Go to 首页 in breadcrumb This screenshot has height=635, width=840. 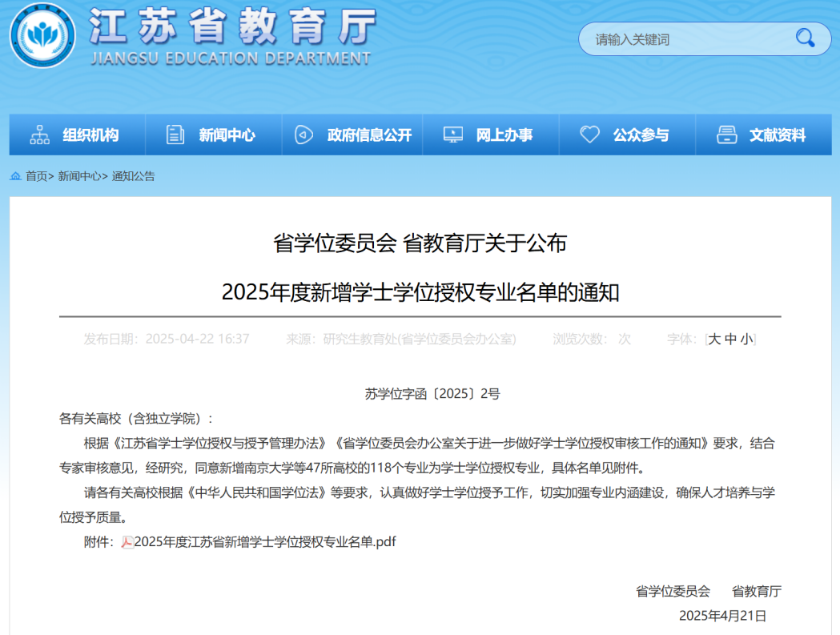click(36, 176)
